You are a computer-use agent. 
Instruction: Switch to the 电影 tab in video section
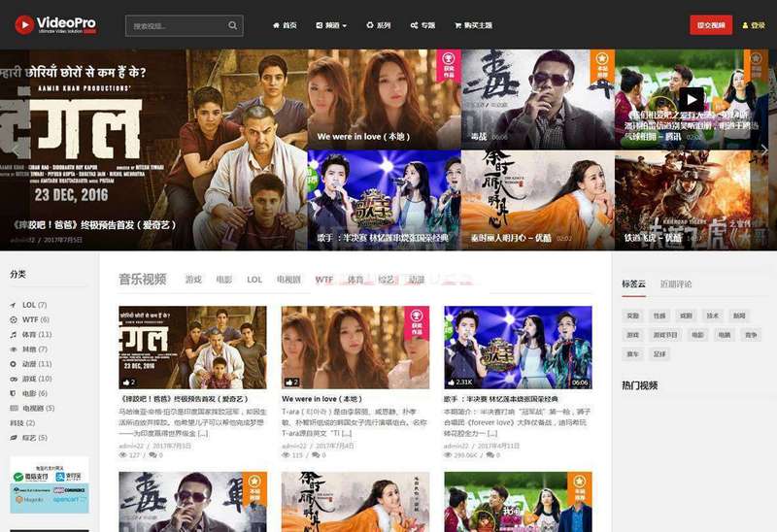pyautogui.click(x=224, y=280)
